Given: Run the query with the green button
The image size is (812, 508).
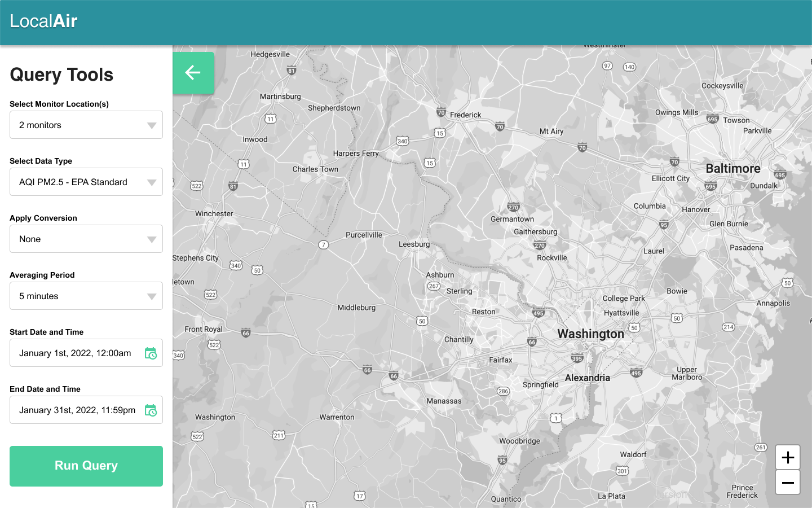Looking at the screenshot, I should coord(86,466).
